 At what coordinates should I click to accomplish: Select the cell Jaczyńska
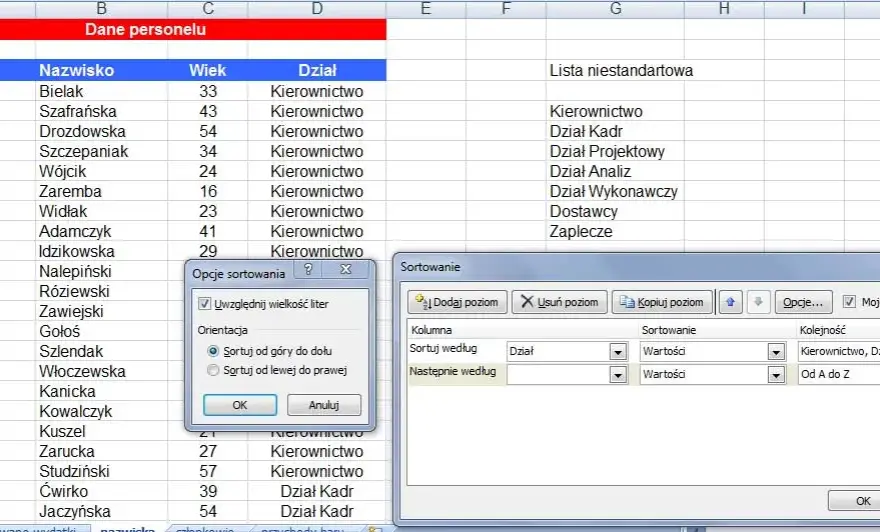click(x=102, y=511)
